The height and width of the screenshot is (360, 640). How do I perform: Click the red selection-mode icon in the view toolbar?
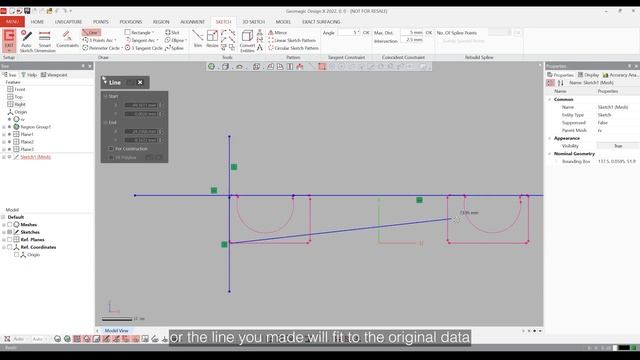322,66
